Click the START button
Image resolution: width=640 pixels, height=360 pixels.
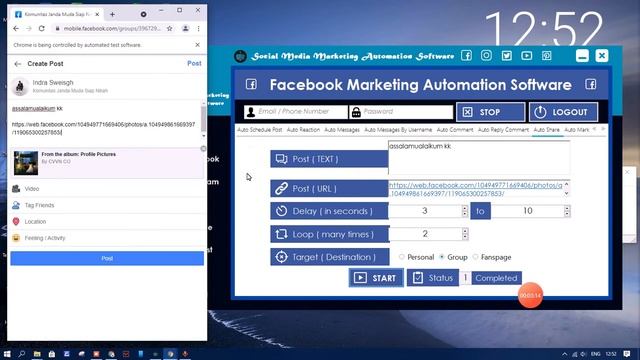tap(376, 278)
